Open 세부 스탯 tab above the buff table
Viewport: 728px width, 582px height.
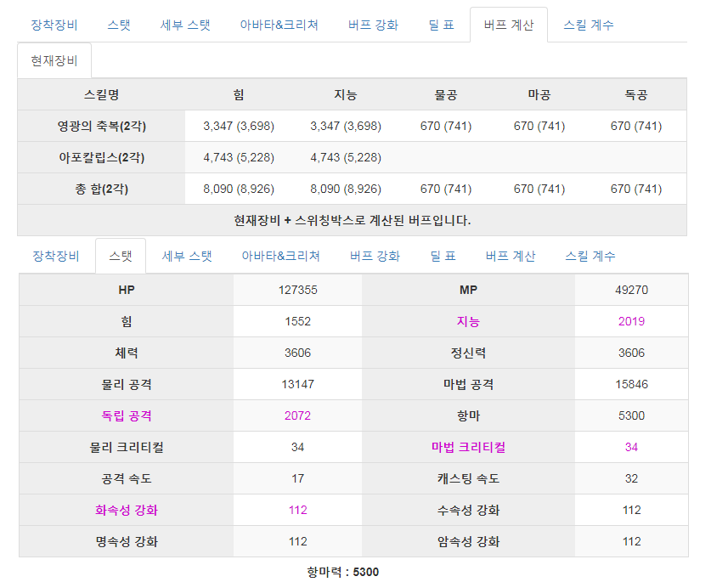[x=185, y=25]
